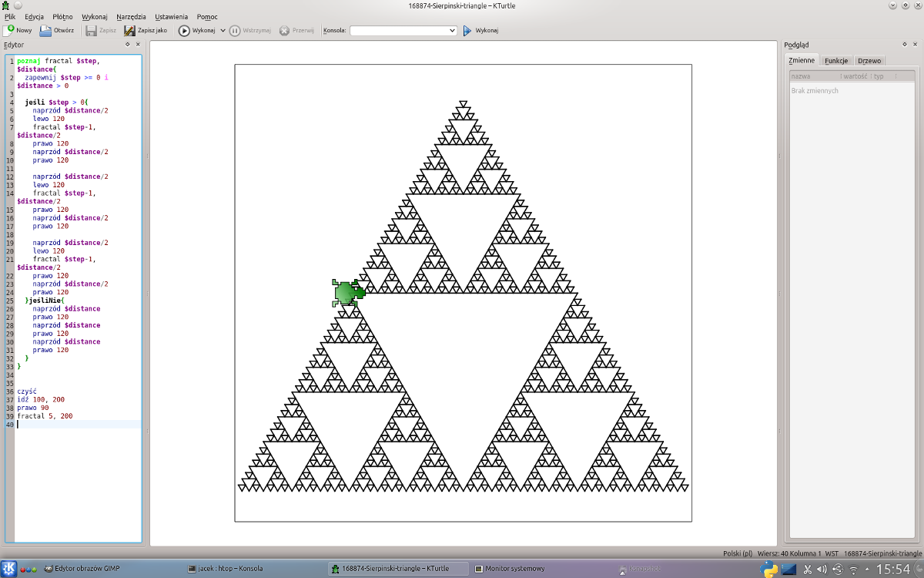Click the Python icon in the system tray
This screenshot has height=578, width=924.
click(x=768, y=570)
